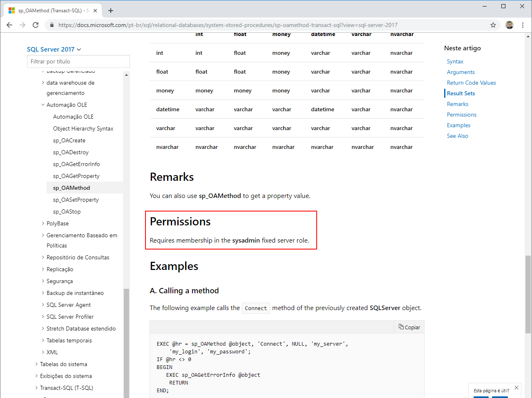Click the padlock security icon in address bar
Screen dimensions: 532x398
point(51,25)
